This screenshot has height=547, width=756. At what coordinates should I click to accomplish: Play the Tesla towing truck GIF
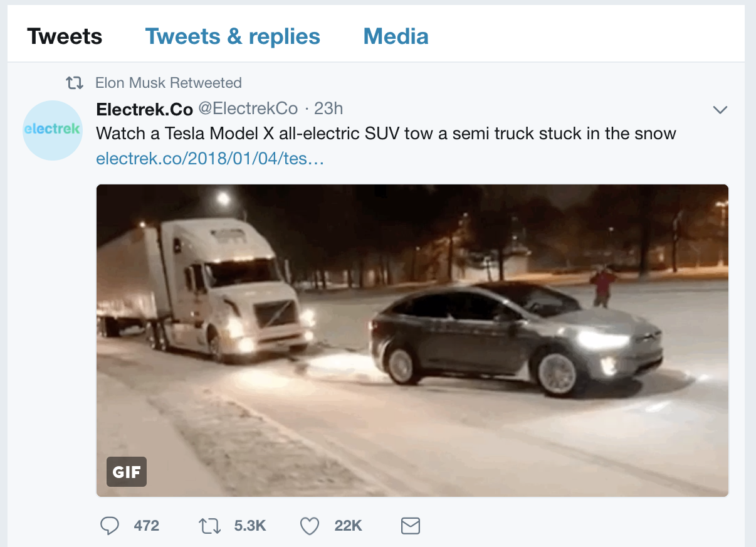[x=412, y=340]
